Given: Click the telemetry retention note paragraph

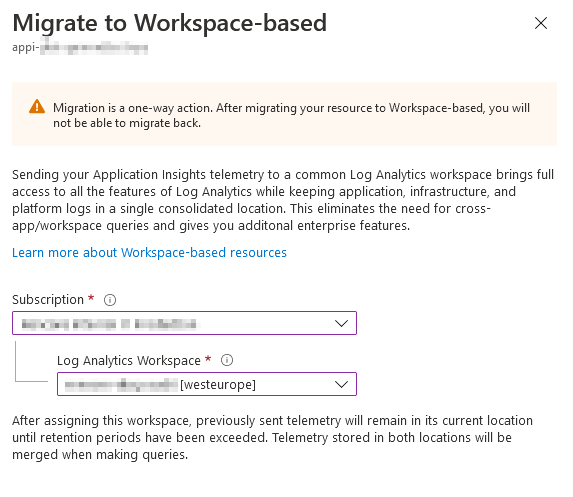Looking at the screenshot, I should click(x=272, y=437).
